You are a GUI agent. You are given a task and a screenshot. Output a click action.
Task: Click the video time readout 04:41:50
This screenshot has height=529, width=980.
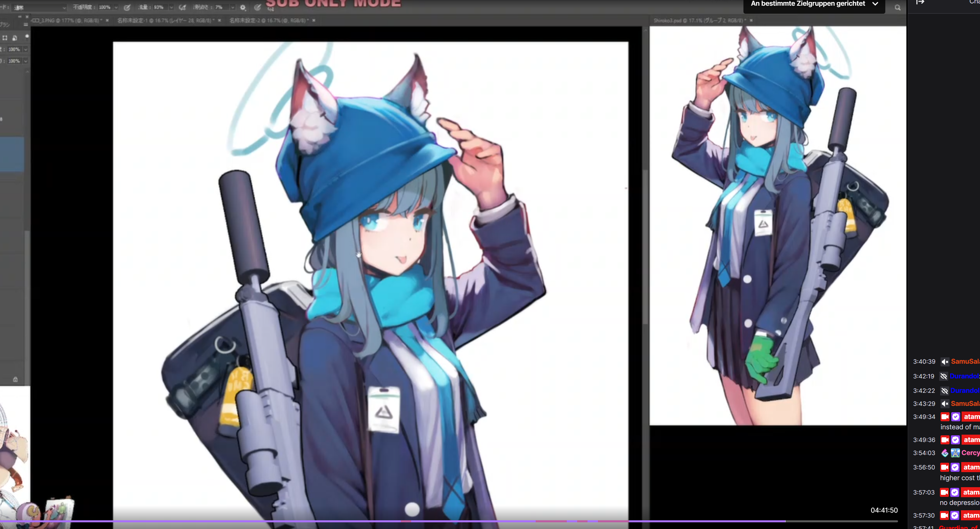884,510
